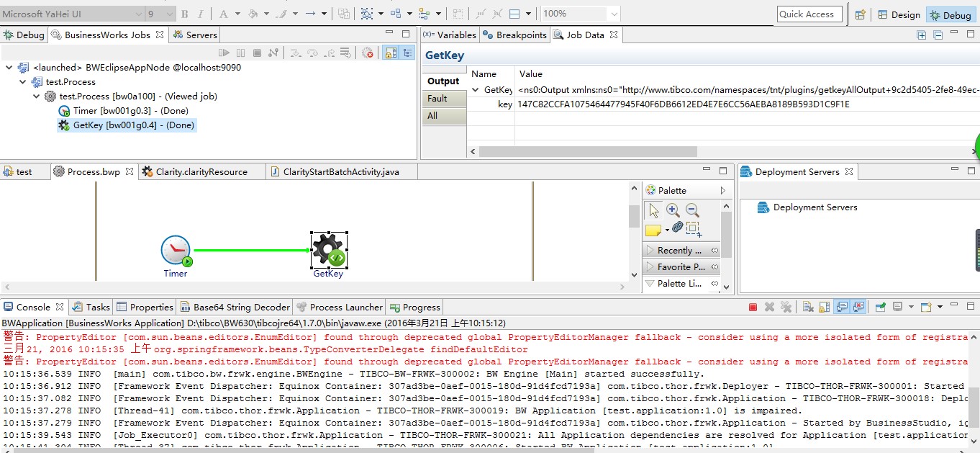Open the Base64 String Decoder tab

235,307
